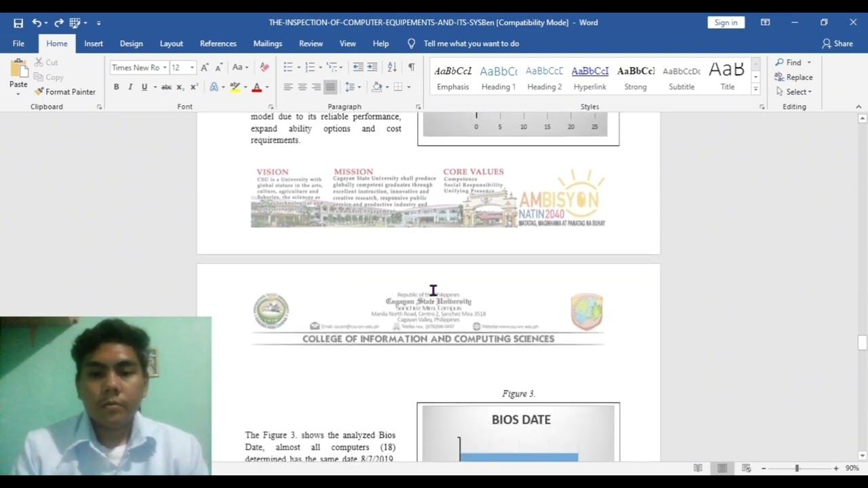Image resolution: width=868 pixels, height=488 pixels.
Task: Open the Select dropdown in Editing
Action: pyautogui.click(x=794, y=91)
